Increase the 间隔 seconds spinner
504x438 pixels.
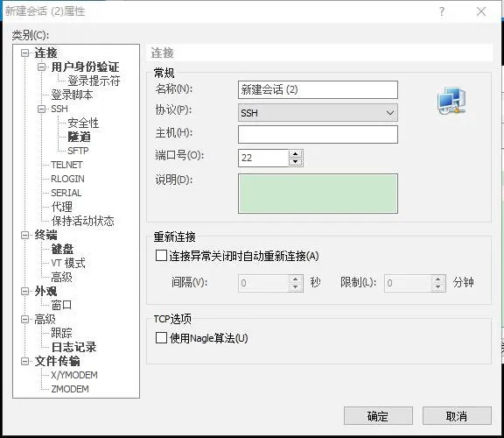(296, 279)
